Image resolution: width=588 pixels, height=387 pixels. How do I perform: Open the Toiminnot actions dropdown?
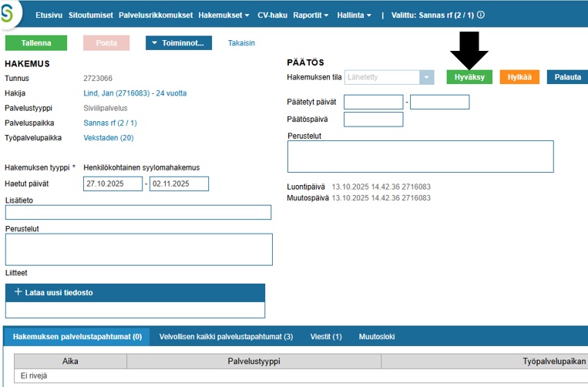pos(179,43)
